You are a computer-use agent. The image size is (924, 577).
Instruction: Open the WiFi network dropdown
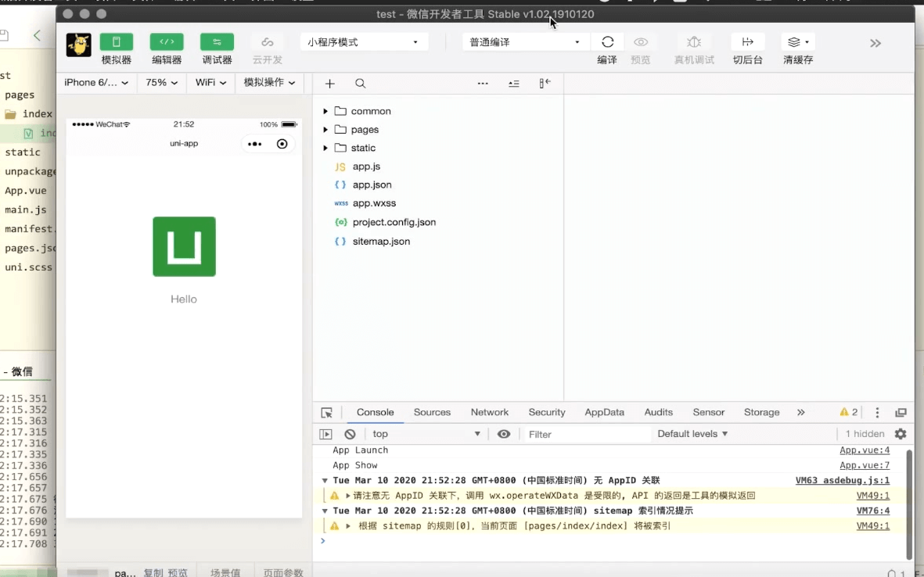[210, 82]
